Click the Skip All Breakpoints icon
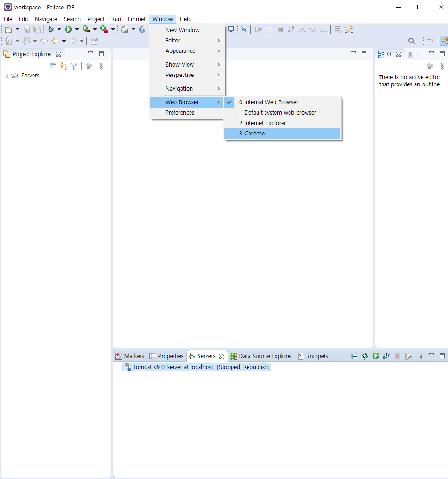This screenshot has height=479, width=448. 244,29
